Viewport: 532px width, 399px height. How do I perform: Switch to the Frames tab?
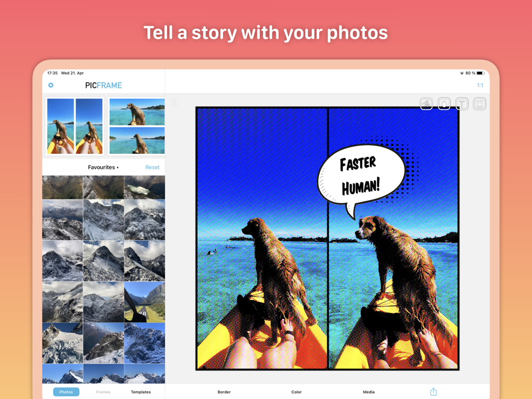click(x=103, y=392)
